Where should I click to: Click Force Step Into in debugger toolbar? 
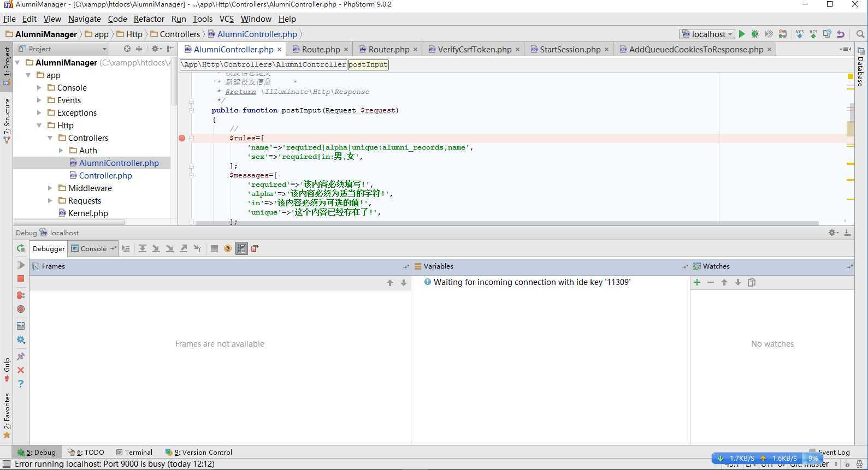[x=170, y=248]
